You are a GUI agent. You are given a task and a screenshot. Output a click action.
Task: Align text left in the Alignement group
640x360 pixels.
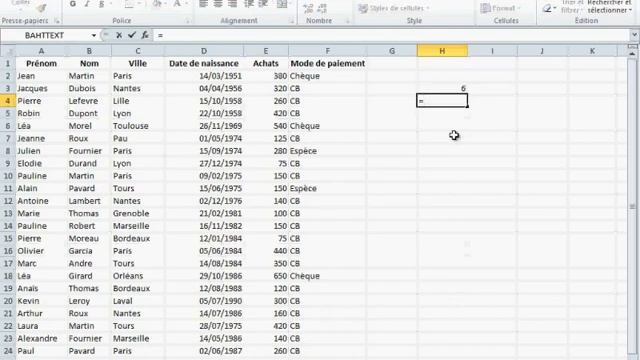203,4
